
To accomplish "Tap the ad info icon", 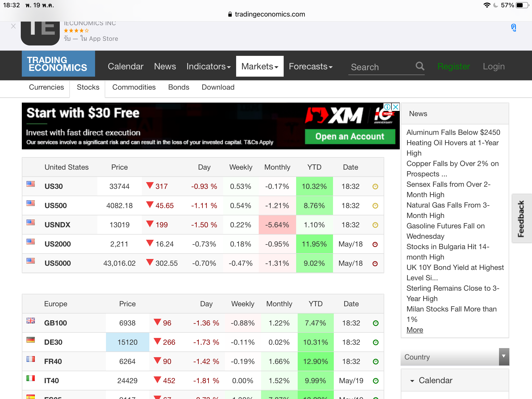I will 387,107.
